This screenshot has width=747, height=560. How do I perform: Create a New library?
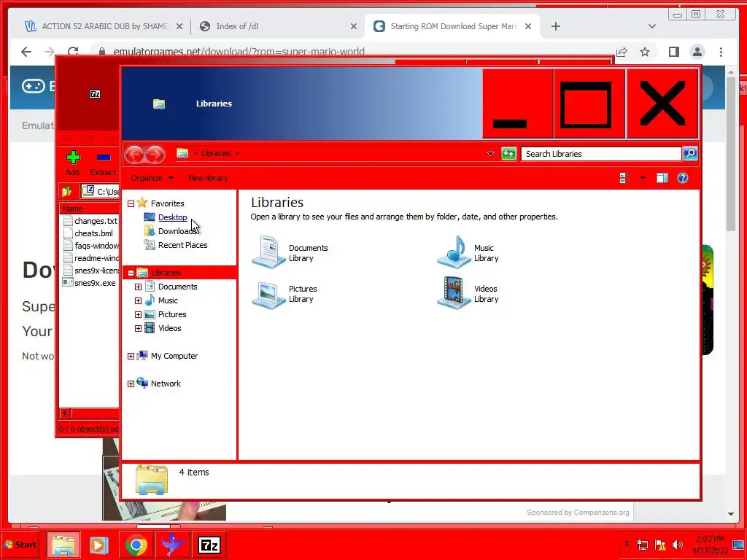tap(208, 178)
